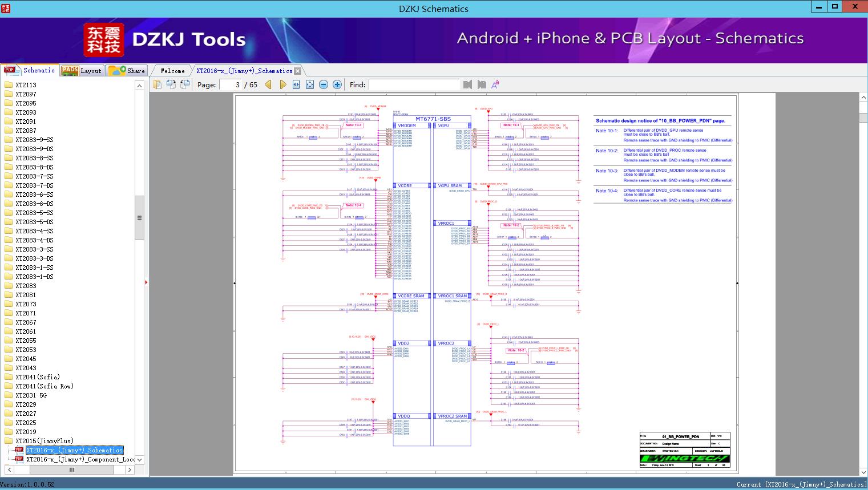868x490 pixels.
Task: Go to the previous page arrow
Action: point(268,84)
